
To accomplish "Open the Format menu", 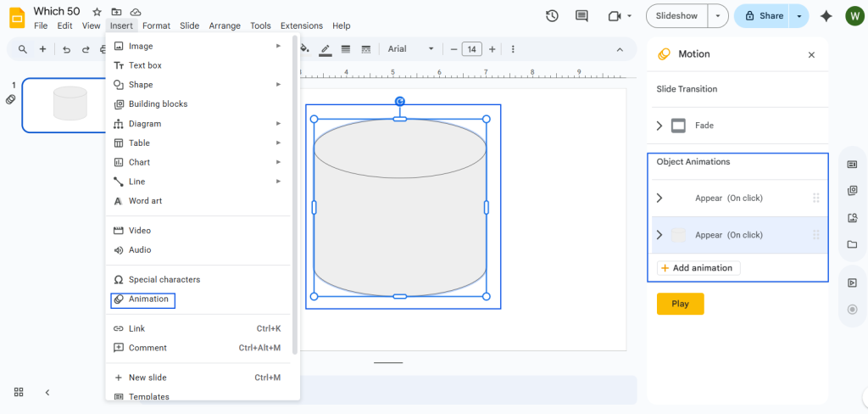I will click(x=156, y=26).
